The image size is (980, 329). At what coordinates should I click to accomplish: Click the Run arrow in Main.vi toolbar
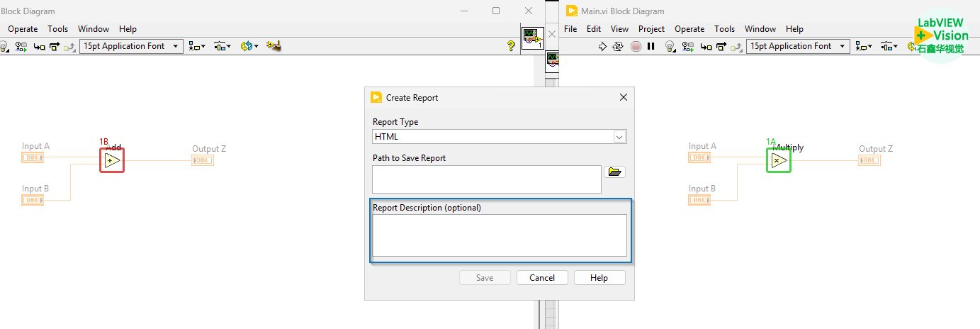[x=603, y=46]
